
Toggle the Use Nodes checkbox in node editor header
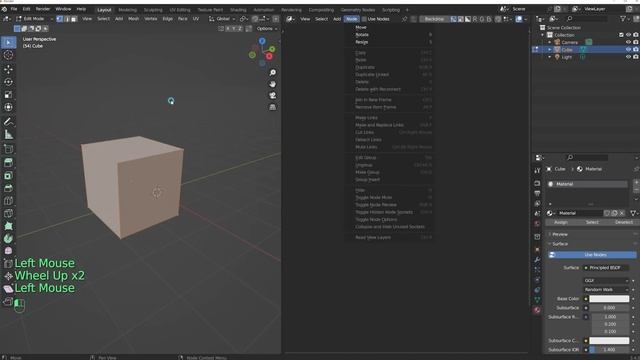364,19
